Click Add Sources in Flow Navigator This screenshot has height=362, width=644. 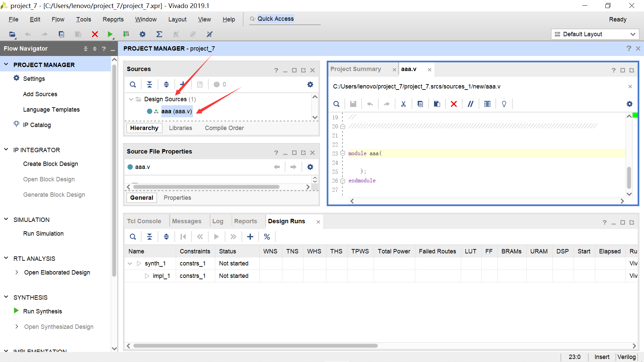coord(40,94)
